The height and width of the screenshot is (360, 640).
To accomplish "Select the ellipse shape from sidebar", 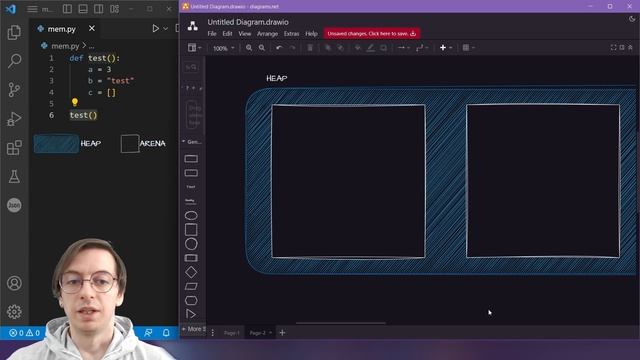I will [x=191, y=215].
